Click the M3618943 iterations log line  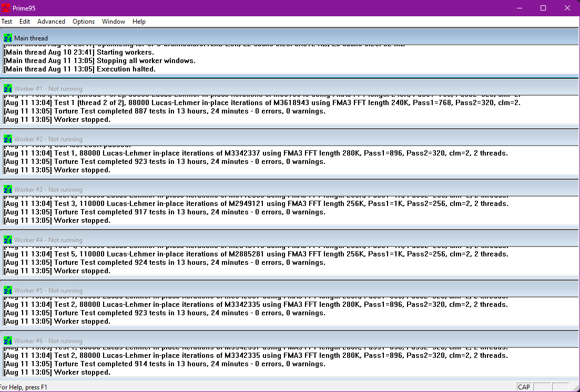262,102
